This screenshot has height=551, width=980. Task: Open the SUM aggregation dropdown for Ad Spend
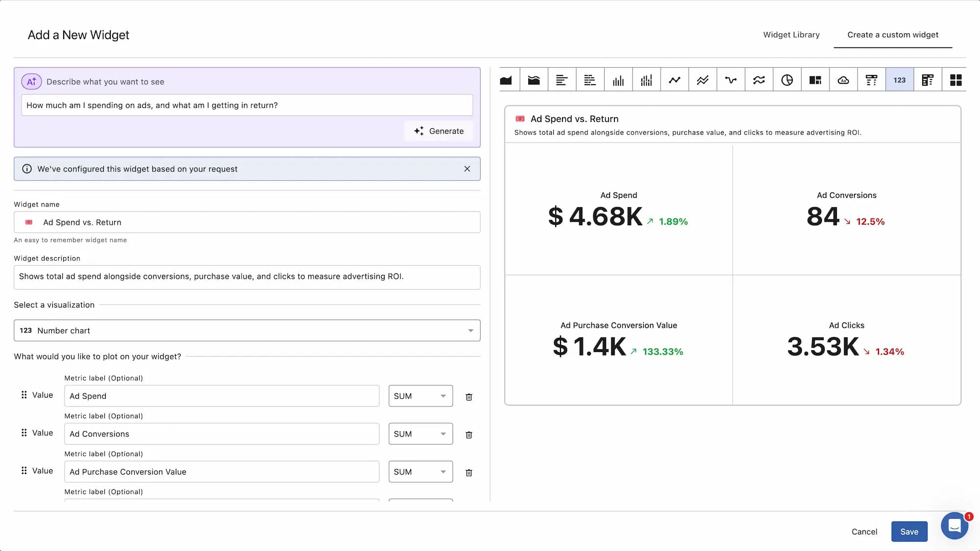click(420, 396)
